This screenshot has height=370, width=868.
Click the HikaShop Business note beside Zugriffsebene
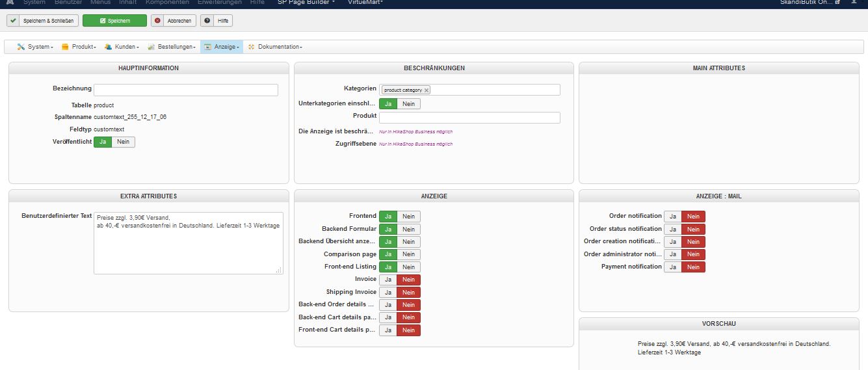click(416, 144)
